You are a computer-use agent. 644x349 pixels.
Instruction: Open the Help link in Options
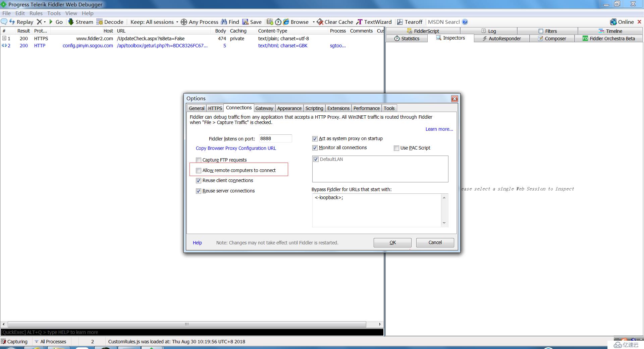click(197, 243)
